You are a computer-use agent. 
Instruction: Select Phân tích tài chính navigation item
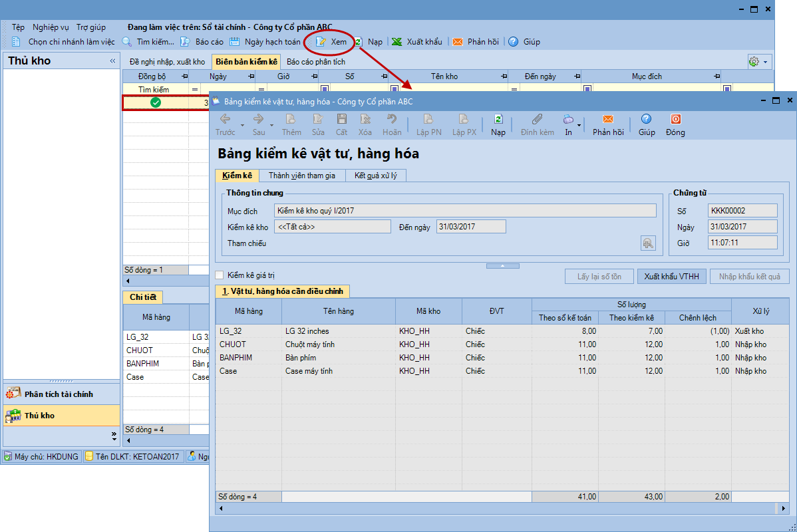59,394
